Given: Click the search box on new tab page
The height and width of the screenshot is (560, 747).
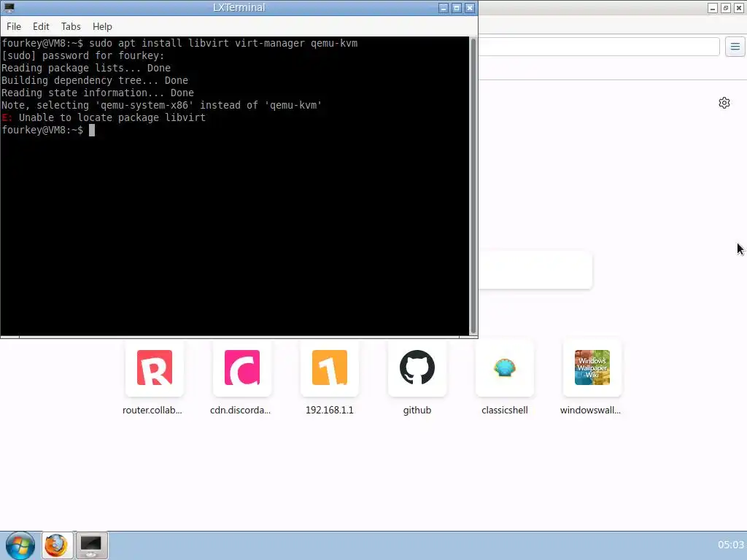Looking at the screenshot, I should (x=535, y=270).
